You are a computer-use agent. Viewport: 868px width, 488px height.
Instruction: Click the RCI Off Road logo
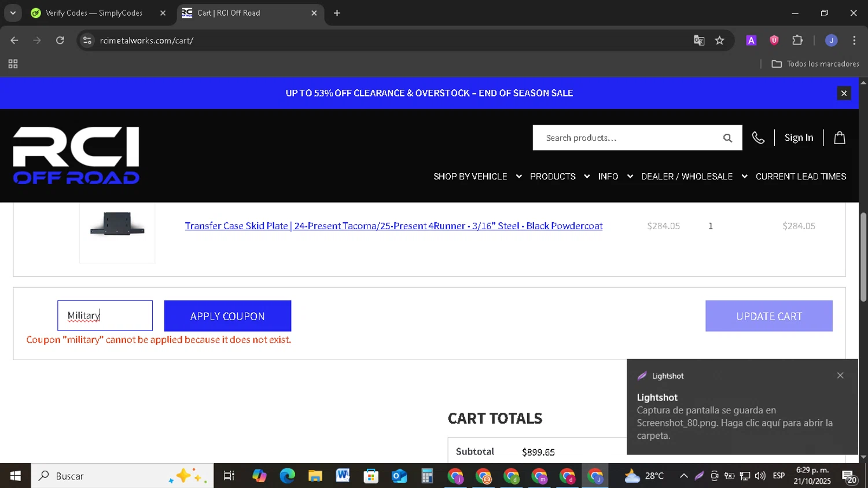coord(76,155)
